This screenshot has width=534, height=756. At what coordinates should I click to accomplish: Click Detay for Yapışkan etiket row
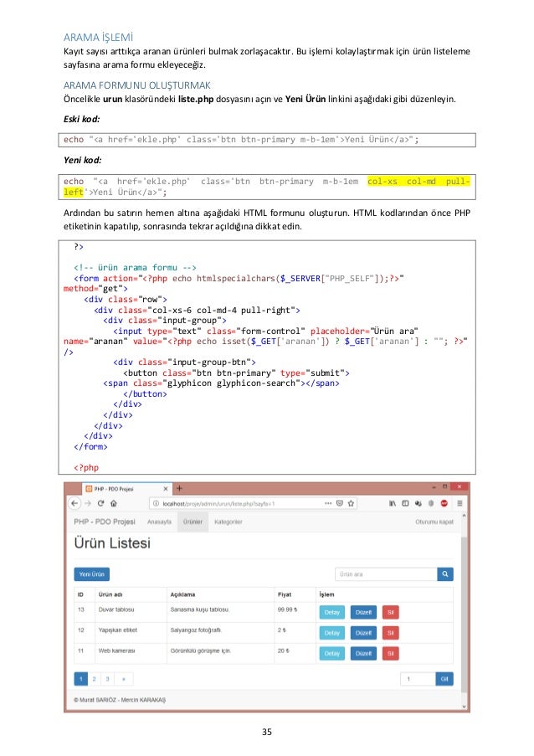[331, 633]
